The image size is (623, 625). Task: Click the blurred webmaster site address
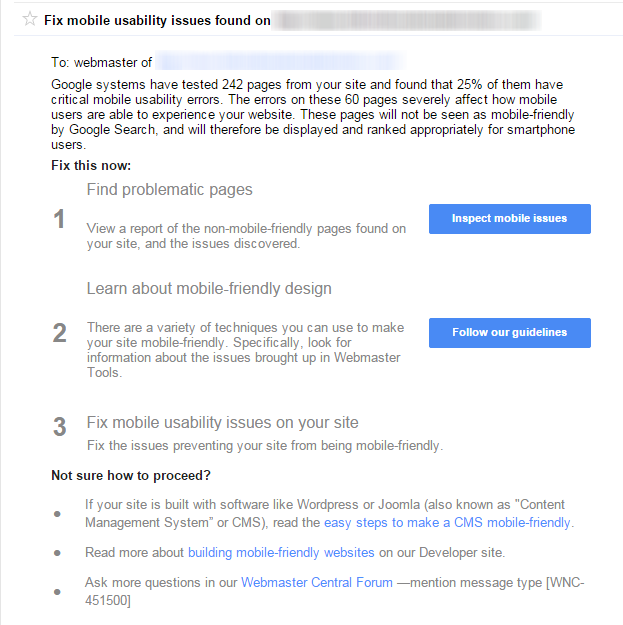[x=280, y=62]
